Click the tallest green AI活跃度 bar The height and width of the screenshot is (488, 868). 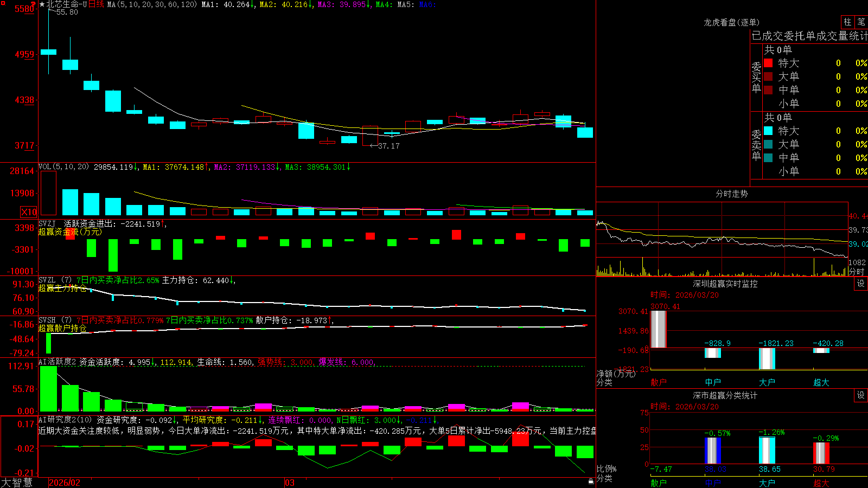48,388
